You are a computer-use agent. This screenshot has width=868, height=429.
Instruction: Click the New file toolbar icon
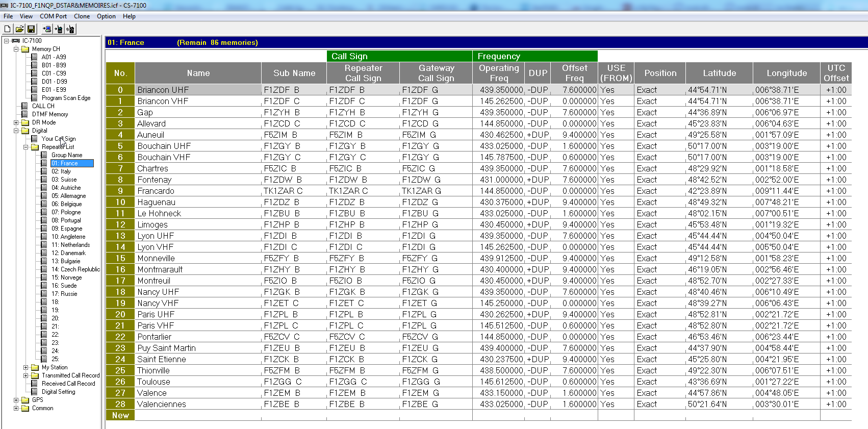[8, 29]
